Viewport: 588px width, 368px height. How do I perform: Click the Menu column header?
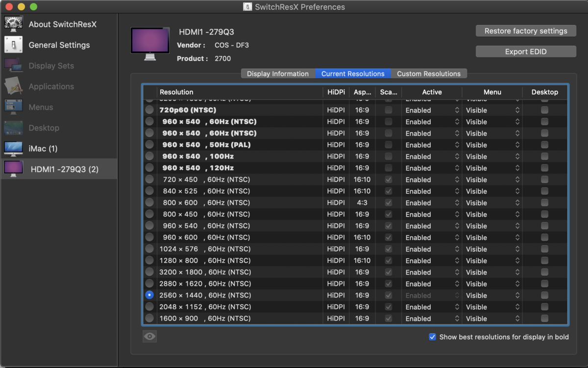492,92
